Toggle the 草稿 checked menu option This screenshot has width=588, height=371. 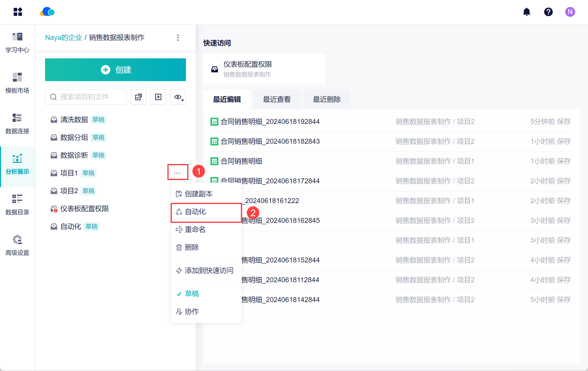192,294
